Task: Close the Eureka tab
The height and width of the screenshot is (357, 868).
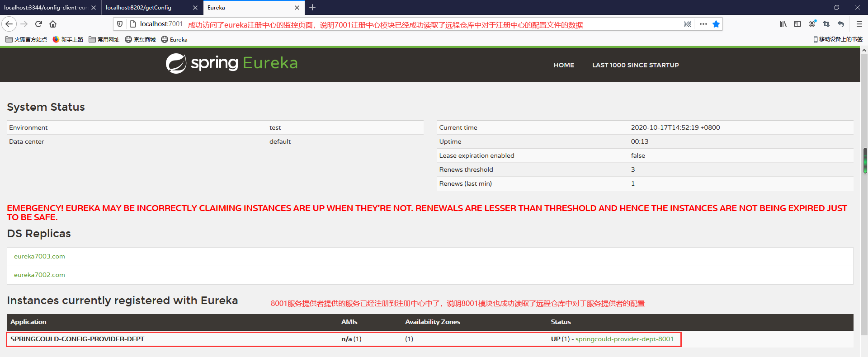Action: coord(297,8)
